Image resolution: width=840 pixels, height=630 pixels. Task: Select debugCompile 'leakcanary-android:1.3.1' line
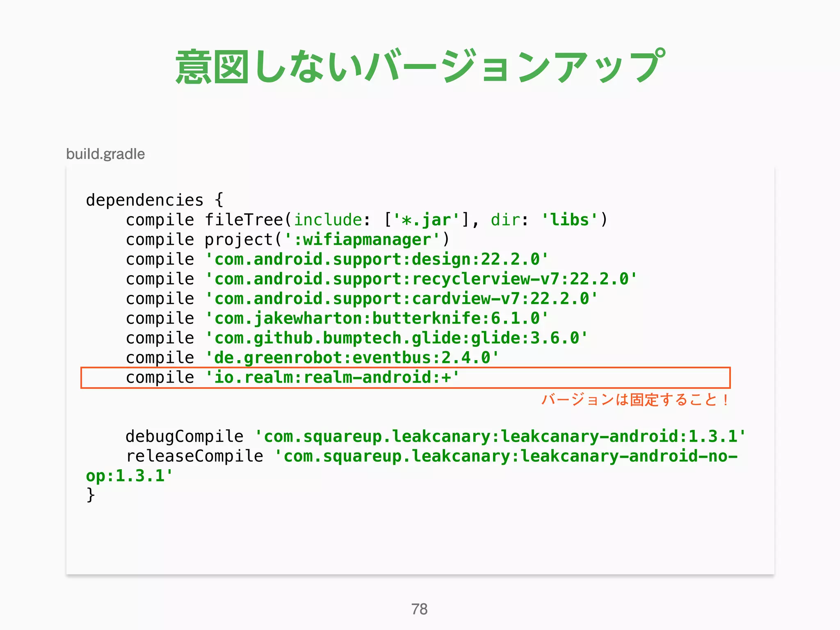pyautogui.click(x=436, y=436)
